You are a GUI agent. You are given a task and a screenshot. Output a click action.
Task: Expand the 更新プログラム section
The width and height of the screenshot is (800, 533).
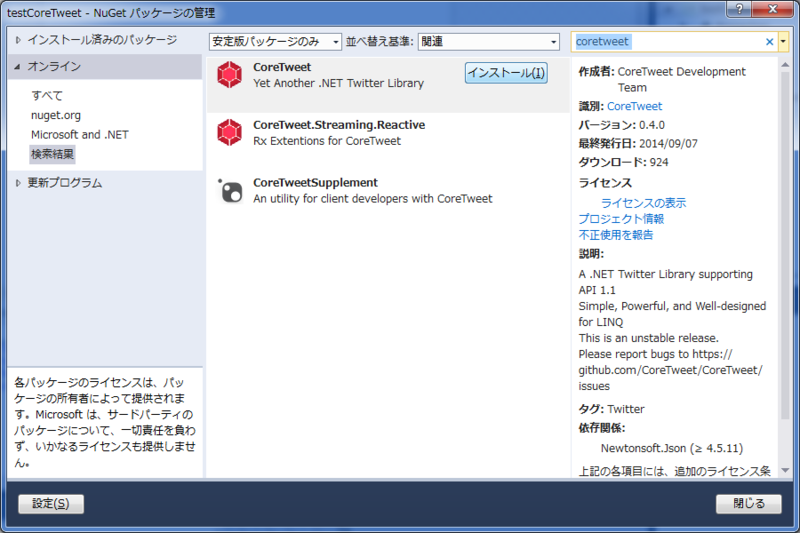point(18,183)
